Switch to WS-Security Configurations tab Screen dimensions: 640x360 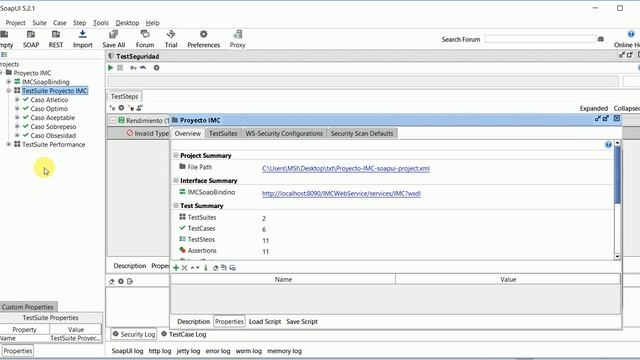284,133
